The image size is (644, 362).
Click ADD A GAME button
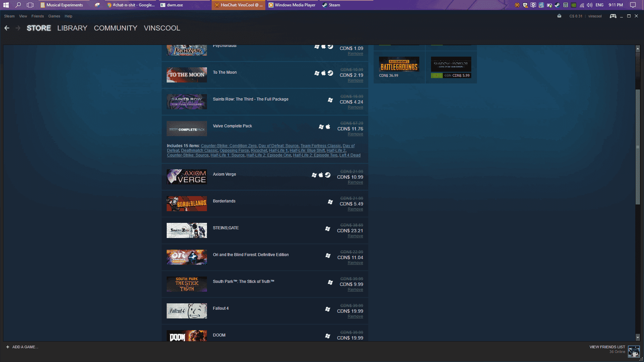(22, 347)
